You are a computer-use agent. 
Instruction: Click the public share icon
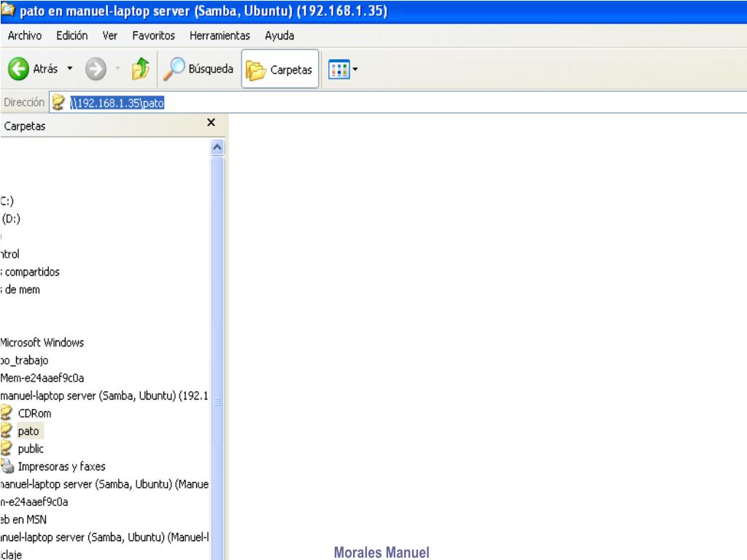click(x=6, y=448)
